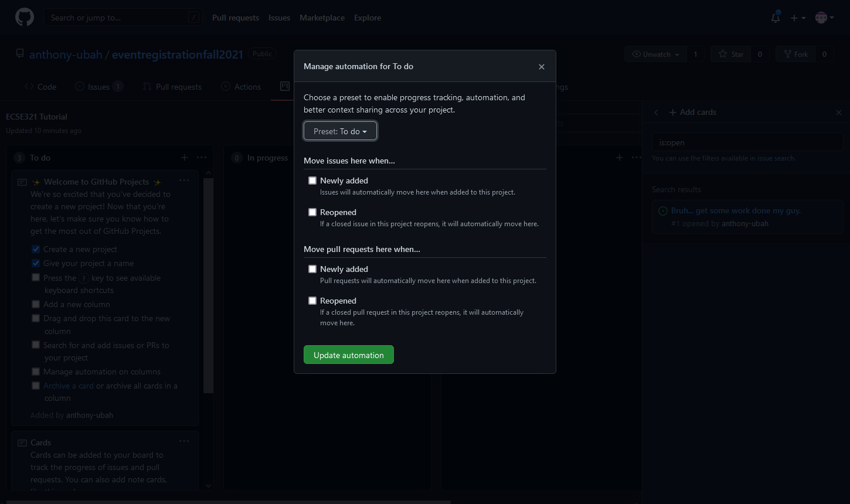Open Pull requests in top navigation

(x=235, y=18)
